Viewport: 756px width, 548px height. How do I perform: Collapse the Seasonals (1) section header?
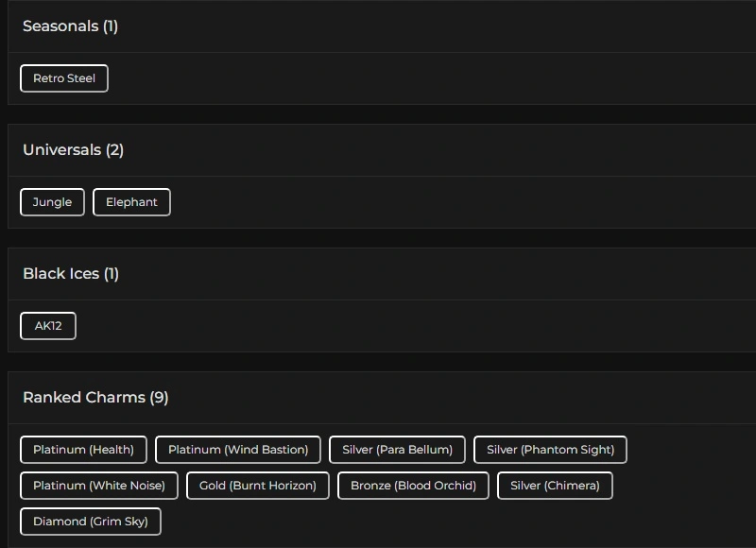71,26
